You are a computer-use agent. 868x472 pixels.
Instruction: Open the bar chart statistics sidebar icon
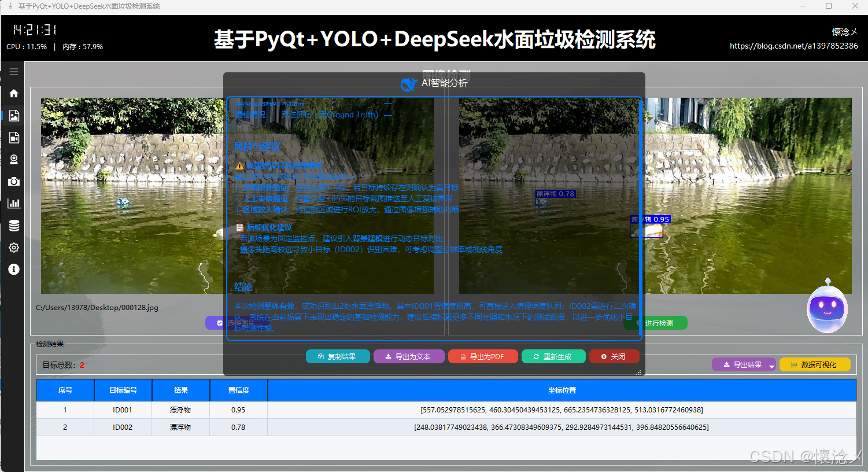pyautogui.click(x=14, y=204)
